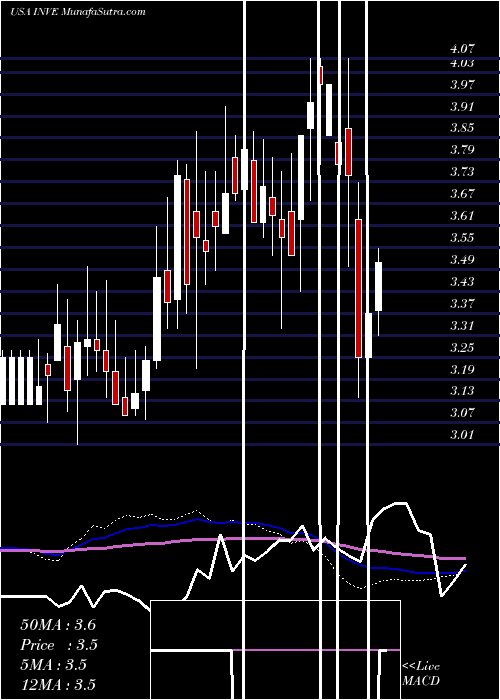
Task: Pick the 3.07 price axis label
Action: 462,412
